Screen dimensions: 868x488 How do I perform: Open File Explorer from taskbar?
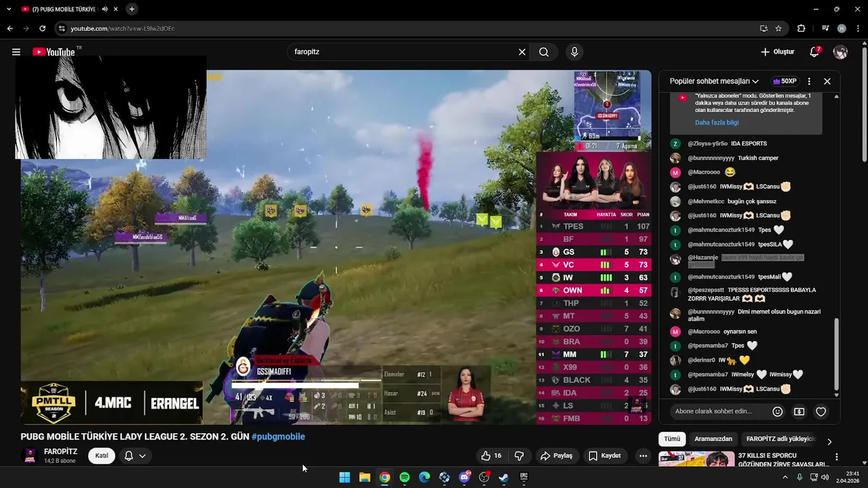click(x=364, y=477)
